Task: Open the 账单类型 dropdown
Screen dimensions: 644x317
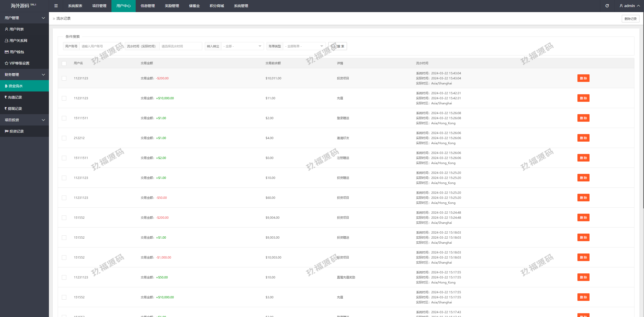Action: tap(304, 46)
